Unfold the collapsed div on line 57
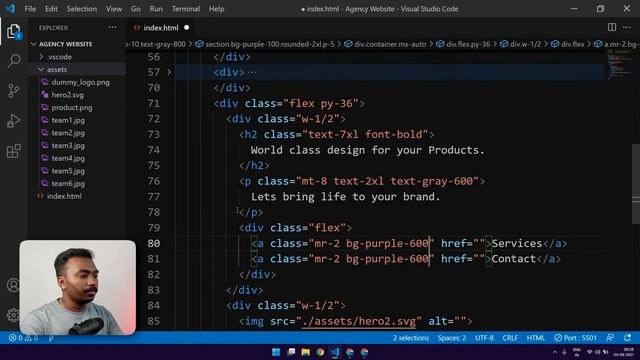Screen dimensions: 640x360 pyautogui.click(x=169, y=72)
